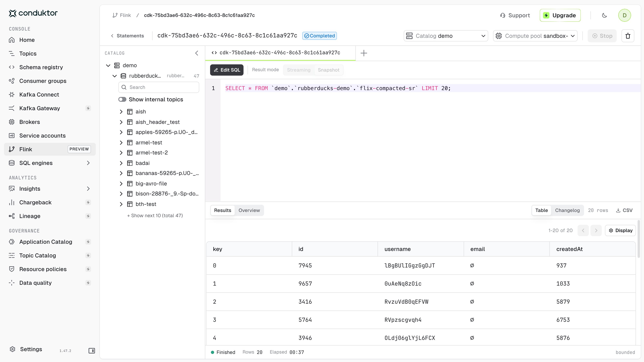Image resolution: width=644 pixels, height=362 pixels.
Task: Show next 10 catalog tables
Action: pyautogui.click(x=155, y=216)
